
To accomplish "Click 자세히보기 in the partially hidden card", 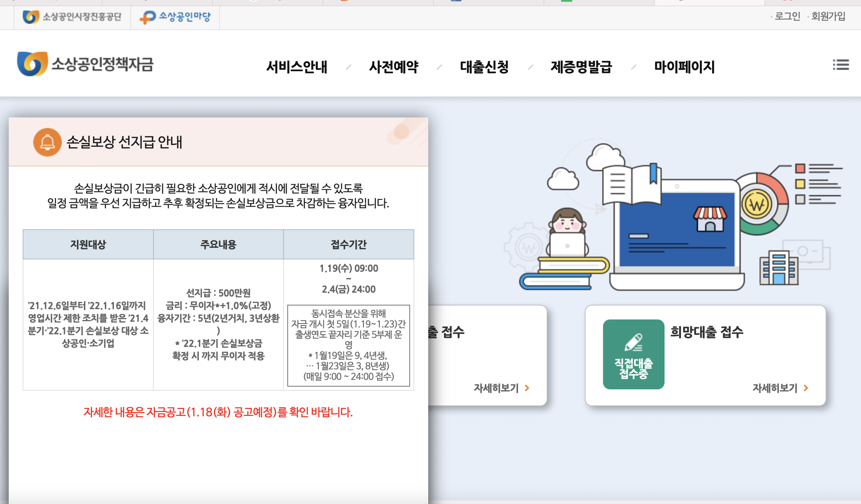I will tap(496, 388).
